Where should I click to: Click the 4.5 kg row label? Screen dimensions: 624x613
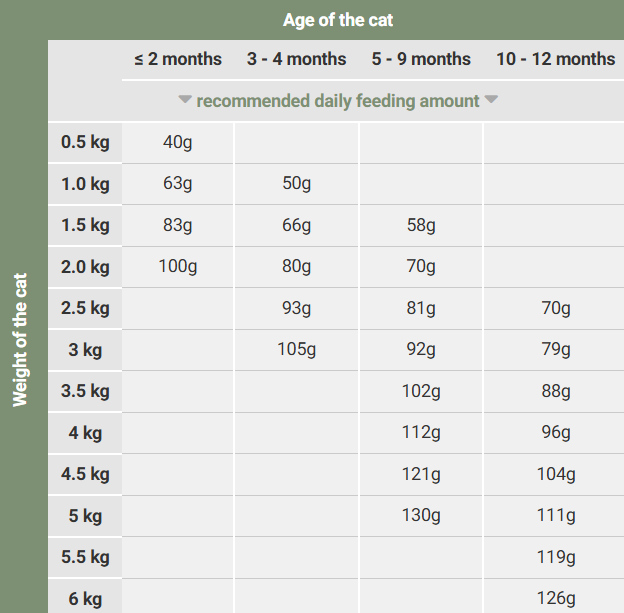click(85, 474)
